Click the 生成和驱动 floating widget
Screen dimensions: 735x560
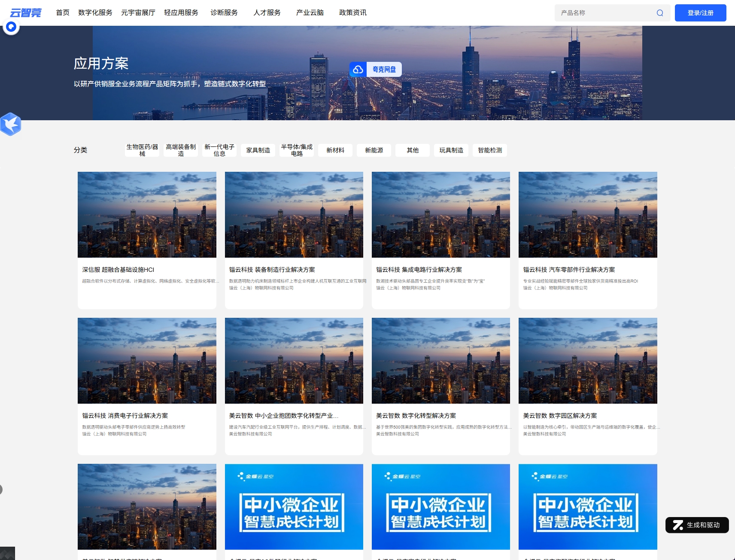(x=696, y=525)
